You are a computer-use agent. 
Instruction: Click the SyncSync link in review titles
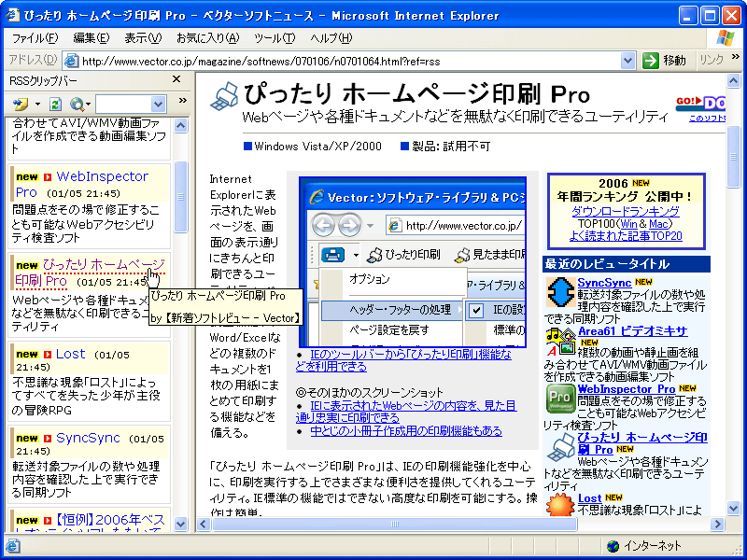(604, 283)
